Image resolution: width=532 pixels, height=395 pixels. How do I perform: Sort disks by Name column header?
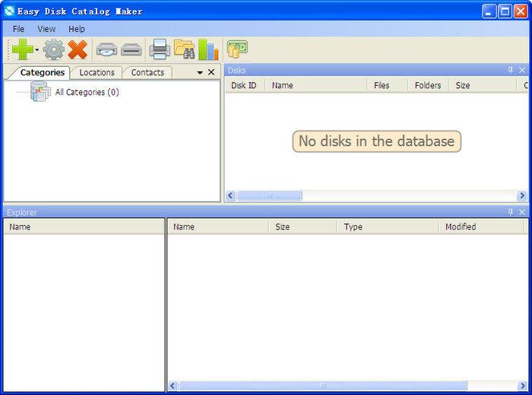coord(315,85)
